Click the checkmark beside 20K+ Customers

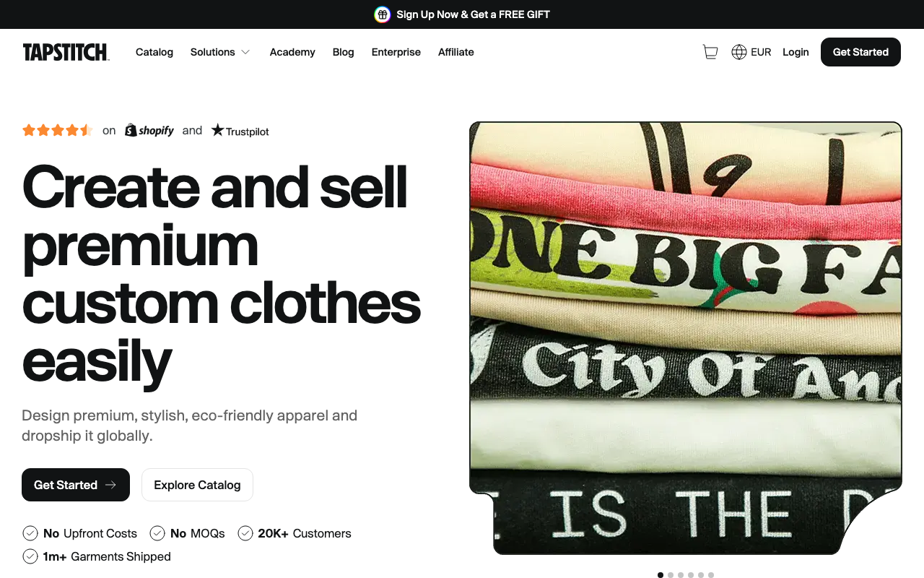[x=245, y=533]
